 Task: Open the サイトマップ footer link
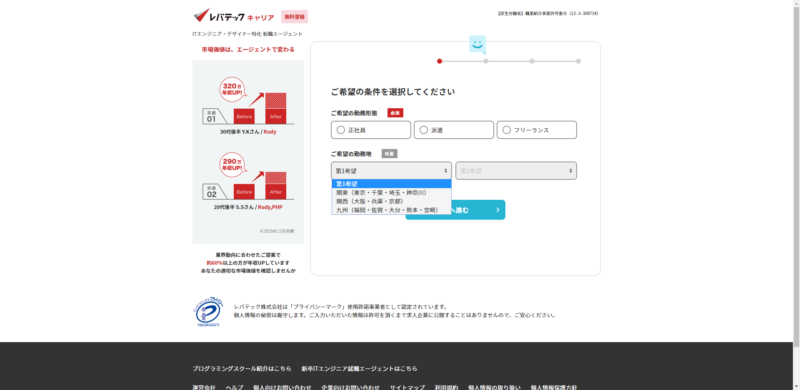pos(407,387)
